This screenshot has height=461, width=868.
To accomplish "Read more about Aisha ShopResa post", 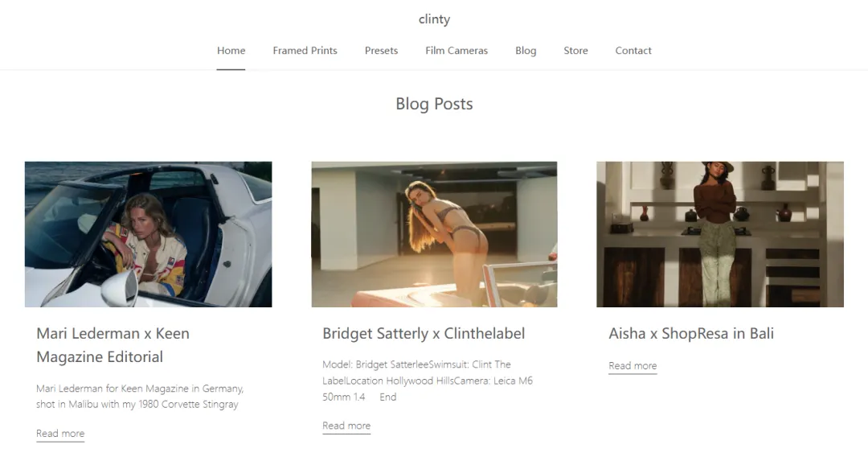I will pyautogui.click(x=633, y=366).
